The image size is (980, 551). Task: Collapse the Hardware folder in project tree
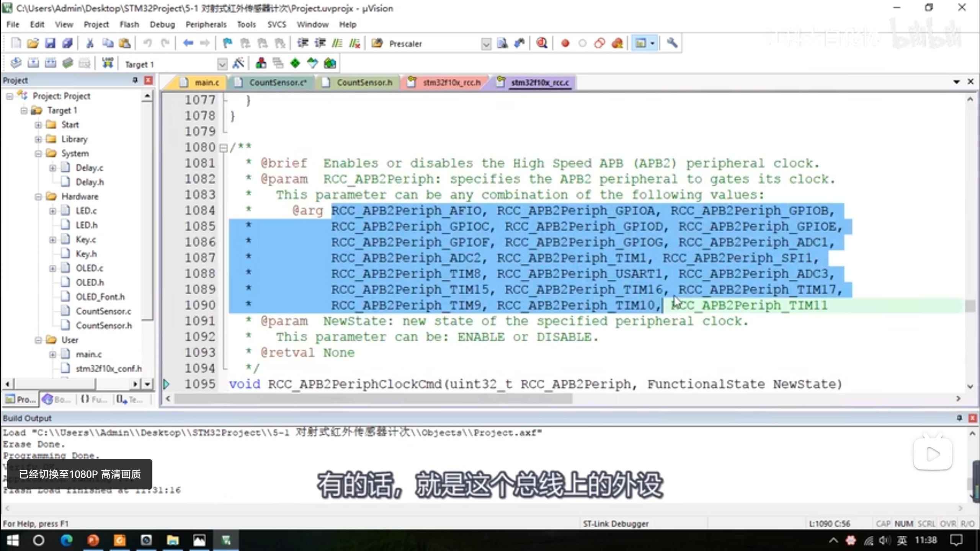click(x=38, y=197)
